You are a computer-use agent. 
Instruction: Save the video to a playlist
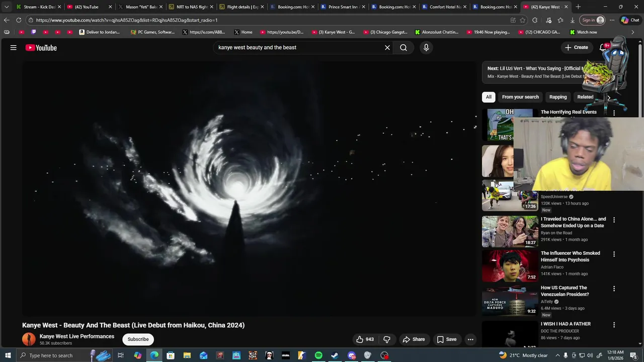(x=447, y=339)
